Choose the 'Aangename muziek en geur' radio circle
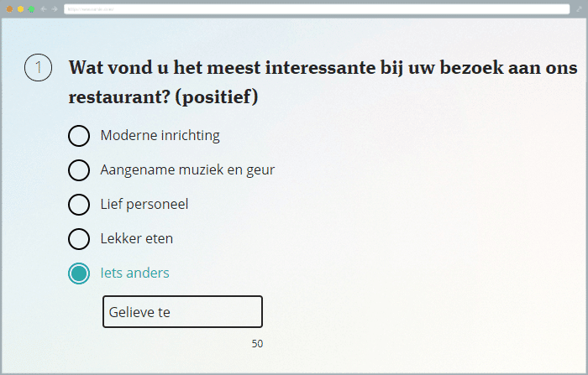588x375 pixels. pyautogui.click(x=79, y=170)
